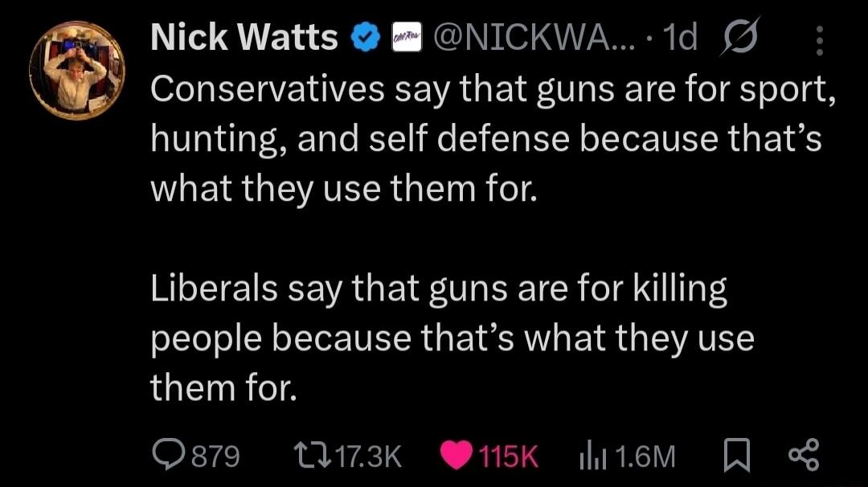Click the 879 replies count
This screenshot has height=487, width=868.
[216, 456]
